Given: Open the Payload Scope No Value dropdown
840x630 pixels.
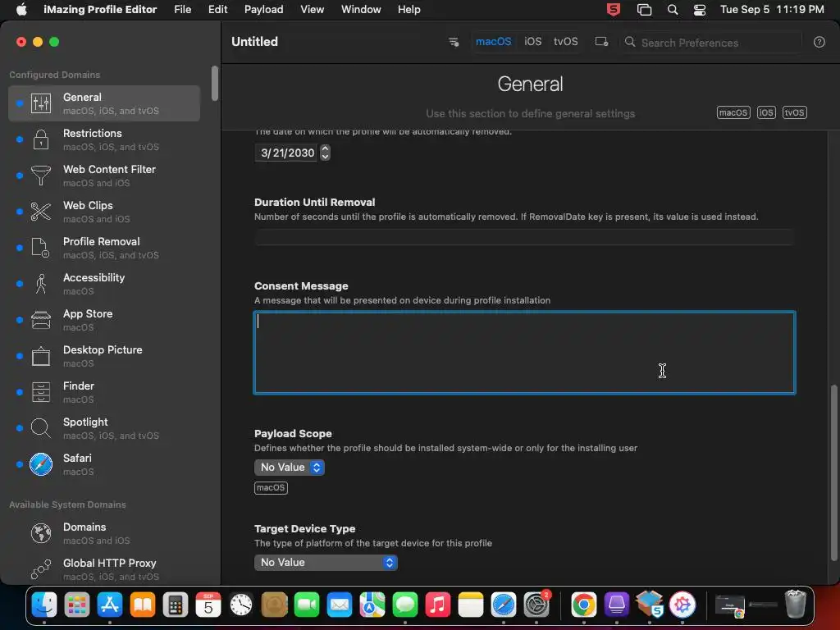Looking at the screenshot, I should 290,467.
